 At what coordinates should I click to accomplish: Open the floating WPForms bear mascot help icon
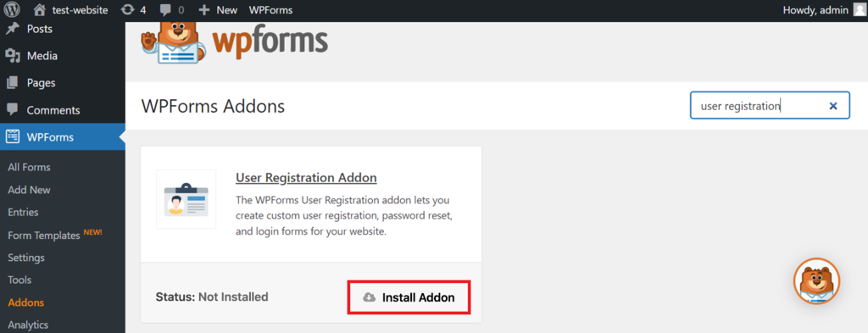pos(816,281)
